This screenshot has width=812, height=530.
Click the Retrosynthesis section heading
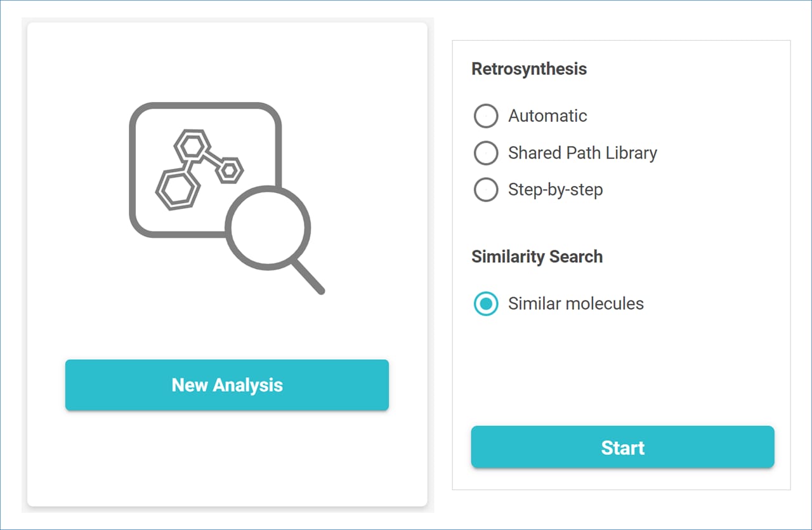[x=529, y=69]
